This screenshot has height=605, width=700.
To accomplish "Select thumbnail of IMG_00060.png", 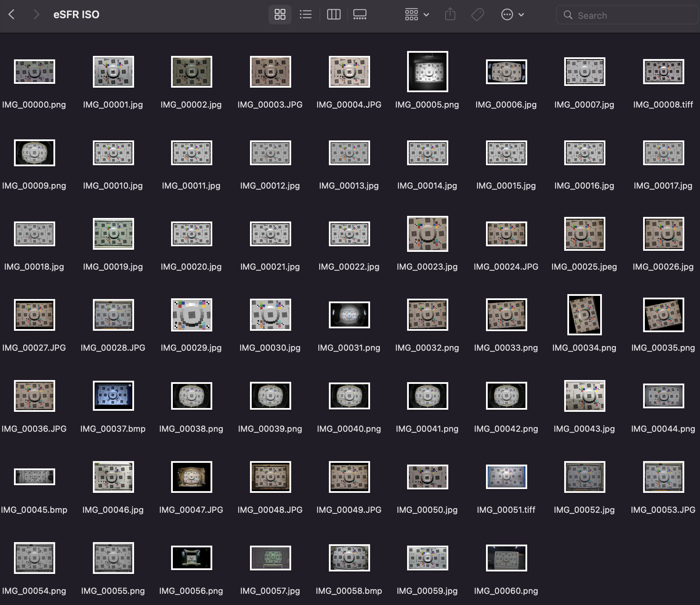I will coord(507,558).
